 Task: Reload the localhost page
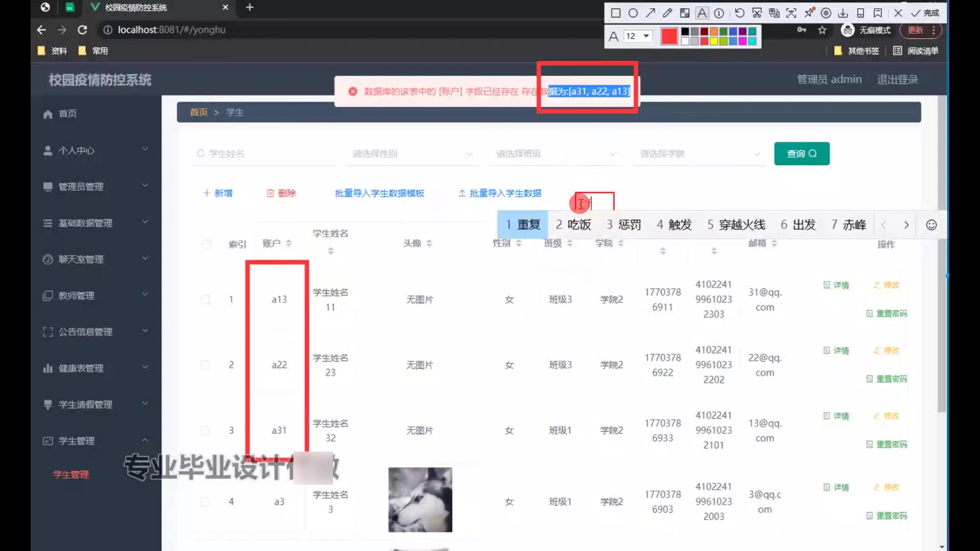point(82,30)
